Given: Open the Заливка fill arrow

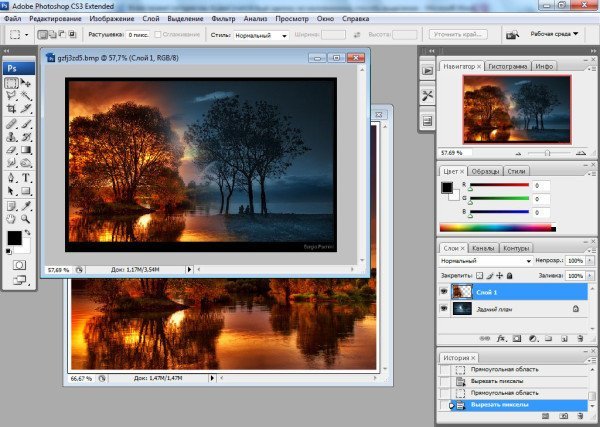Looking at the screenshot, I should 590,275.
